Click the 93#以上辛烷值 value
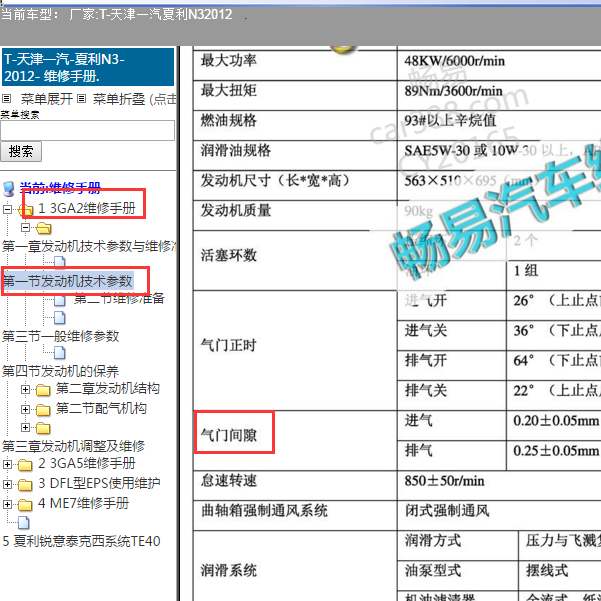Image resolution: width=601 pixels, height=601 pixels. tap(450, 121)
